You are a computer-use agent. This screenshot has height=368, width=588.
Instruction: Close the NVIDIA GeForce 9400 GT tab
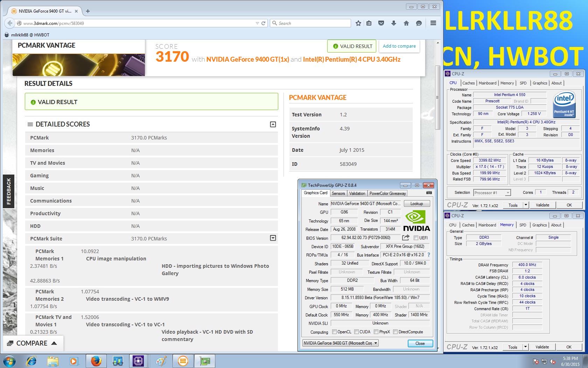tap(76, 11)
